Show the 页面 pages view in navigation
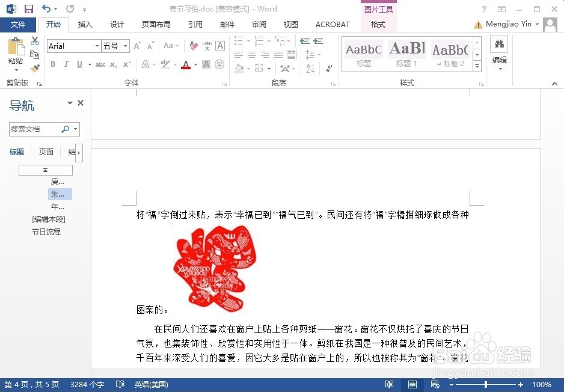 46,152
